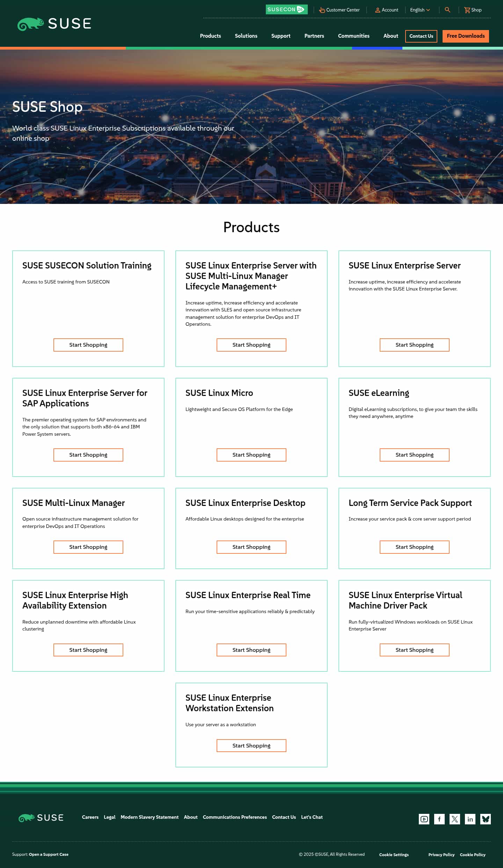
Task: Open the Solutions navigation menu
Action: [x=246, y=36]
